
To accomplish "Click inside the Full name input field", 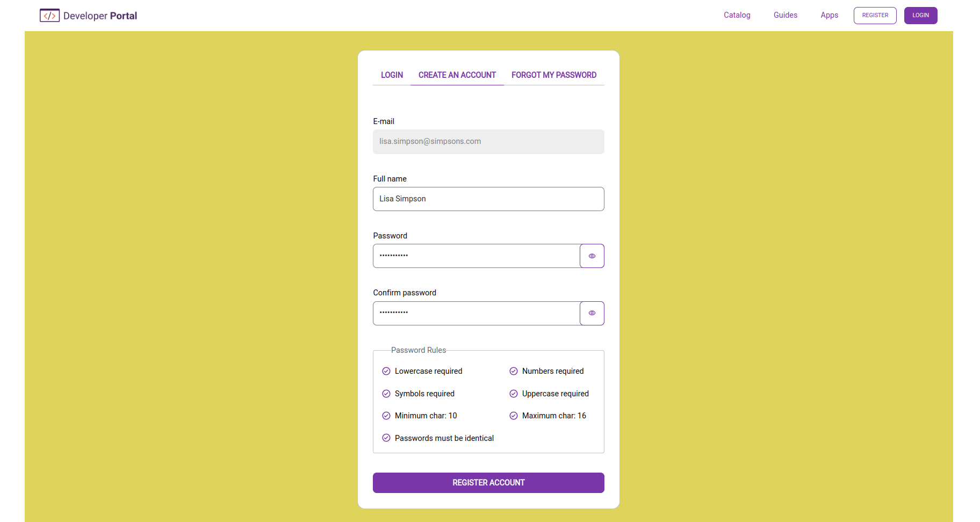I will pos(488,199).
